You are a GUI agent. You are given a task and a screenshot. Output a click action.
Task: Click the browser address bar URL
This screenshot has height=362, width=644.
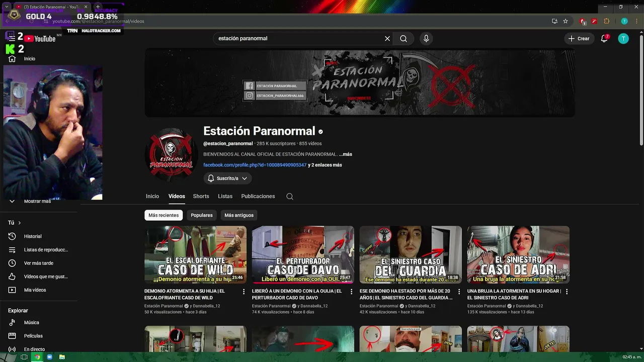tap(99, 21)
